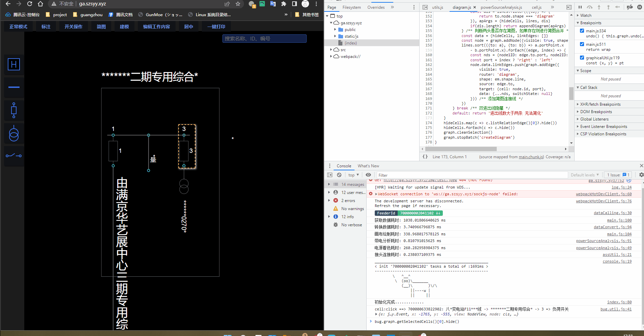The width and height of the screenshot is (644, 336).
Task: Select the busbar line tool in sidebar
Action: 13,87
